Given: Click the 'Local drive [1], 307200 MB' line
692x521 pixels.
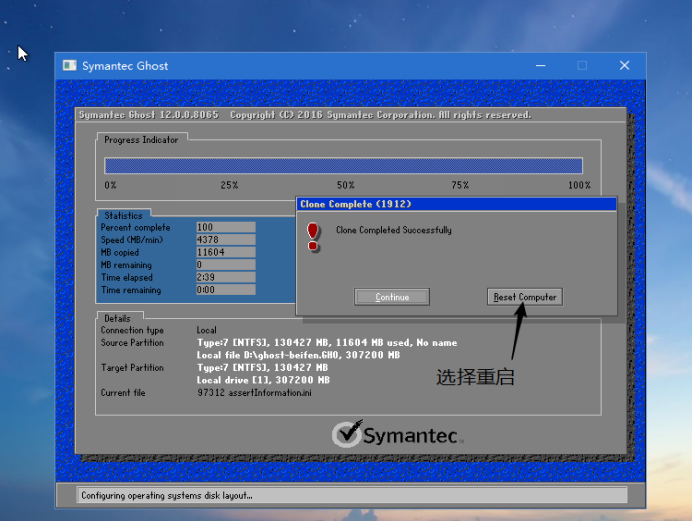Looking at the screenshot, I should click(263, 380).
